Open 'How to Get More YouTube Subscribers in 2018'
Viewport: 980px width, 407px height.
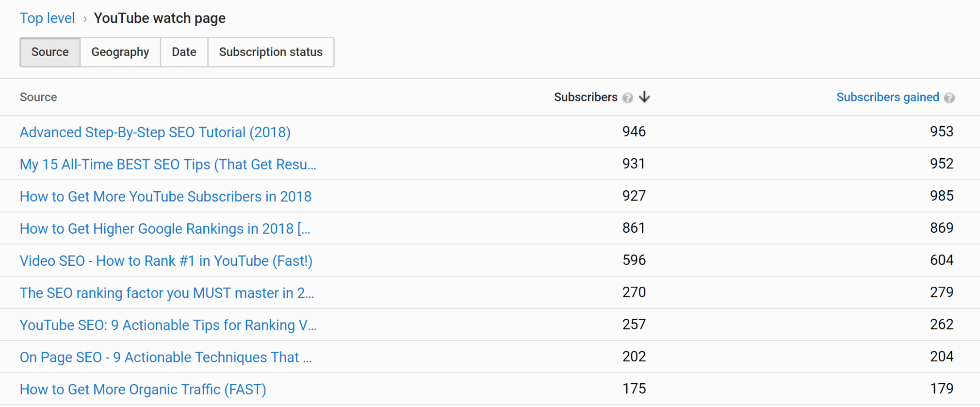click(165, 196)
